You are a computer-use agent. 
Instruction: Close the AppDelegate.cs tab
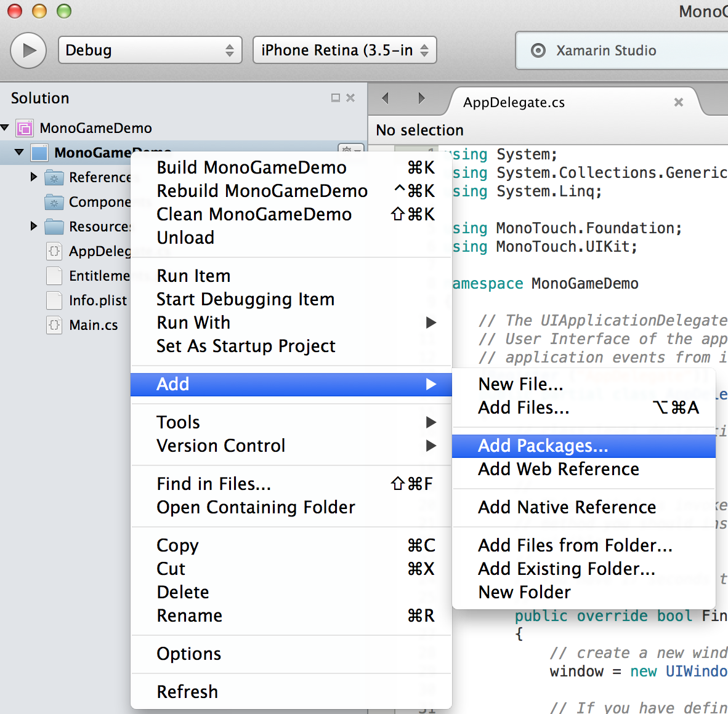tap(678, 102)
